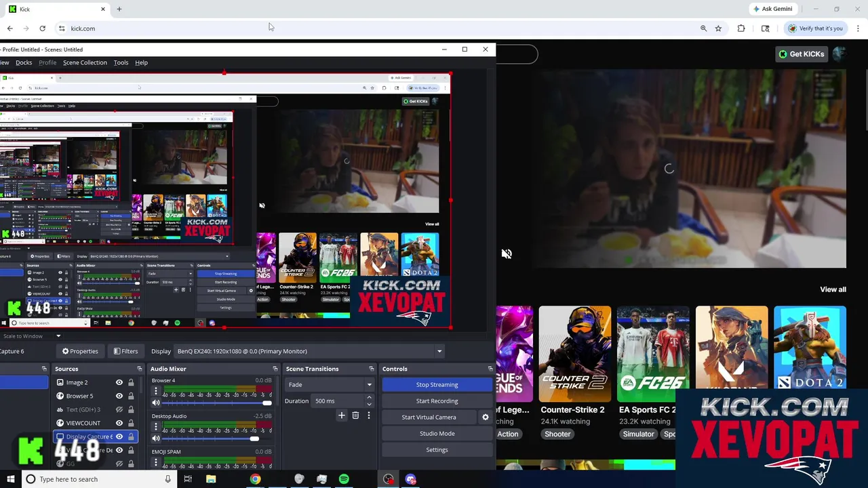Click Stop Streaming in OBS Controls
Viewport: 868px width, 488px height.
(x=437, y=384)
